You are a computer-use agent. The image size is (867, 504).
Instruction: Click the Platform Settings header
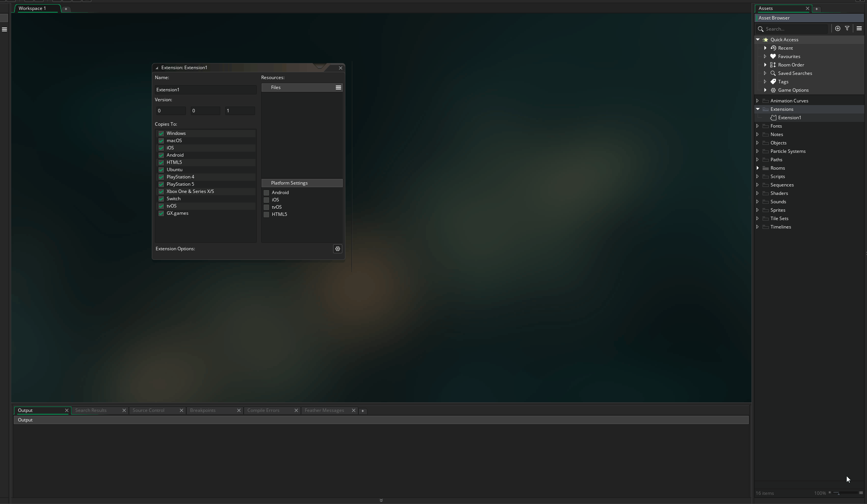289,183
